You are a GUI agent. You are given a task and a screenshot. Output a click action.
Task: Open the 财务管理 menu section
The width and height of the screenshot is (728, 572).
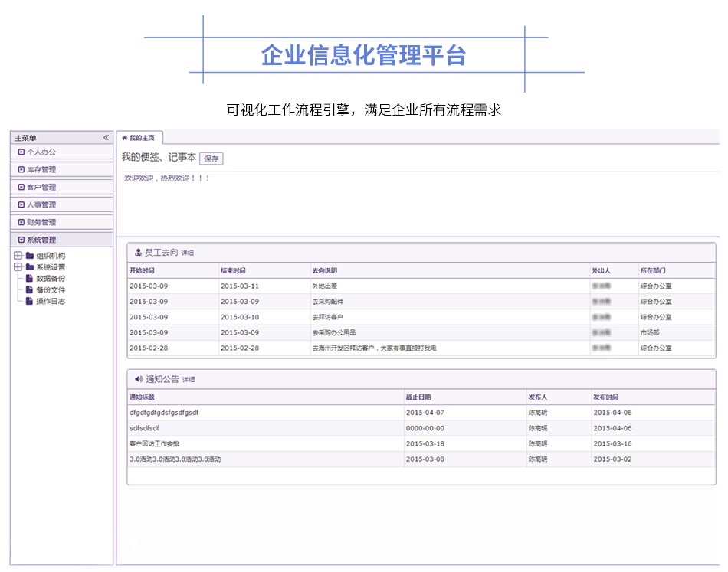[61, 222]
